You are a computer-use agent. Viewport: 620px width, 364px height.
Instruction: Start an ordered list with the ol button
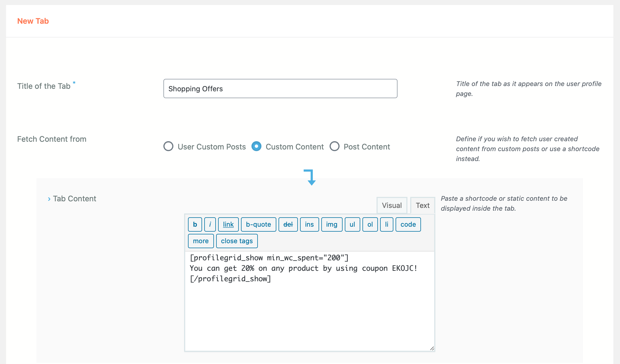tap(370, 224)
